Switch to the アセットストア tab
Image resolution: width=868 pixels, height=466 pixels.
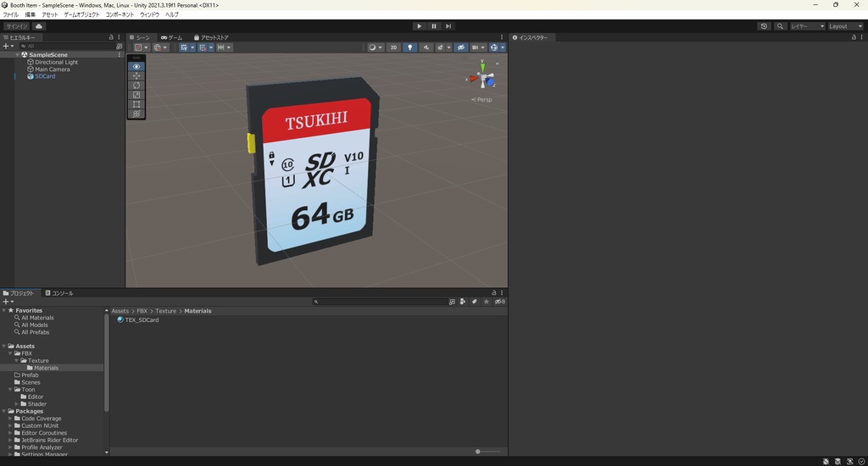[211, 37]
